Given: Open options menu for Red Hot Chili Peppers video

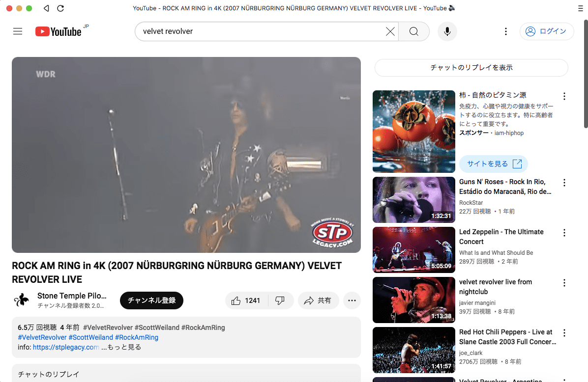Looking at the screenshot, I should click(564, 333).
